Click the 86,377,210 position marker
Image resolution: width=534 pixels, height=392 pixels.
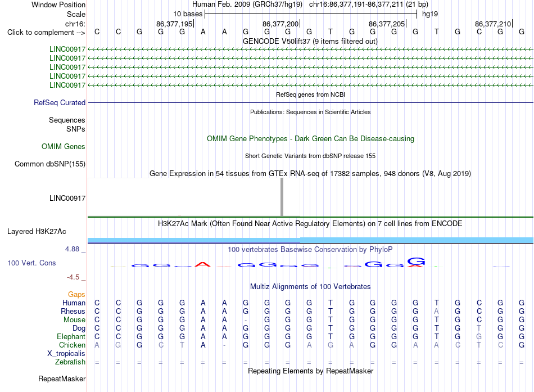pos(493,24)
